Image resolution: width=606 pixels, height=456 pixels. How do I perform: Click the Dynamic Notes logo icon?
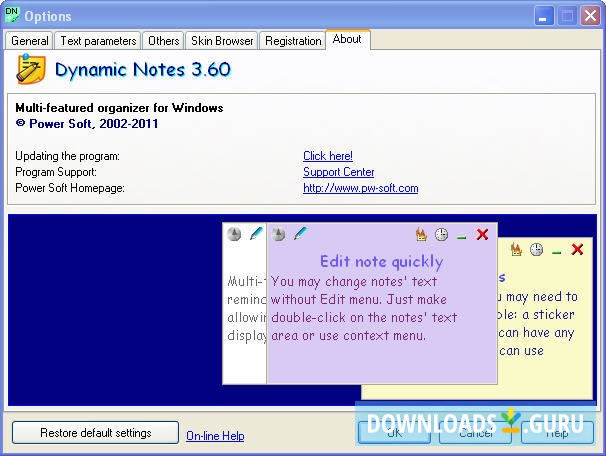coord(31,69)
